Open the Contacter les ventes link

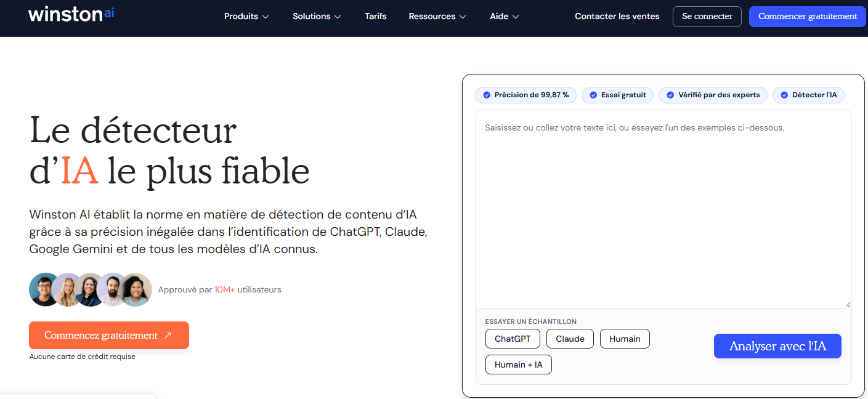(617, 17)
